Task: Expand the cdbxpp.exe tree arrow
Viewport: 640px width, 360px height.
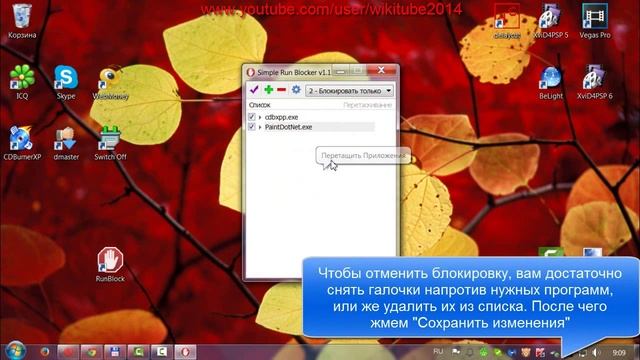Action: click(260, 117)
